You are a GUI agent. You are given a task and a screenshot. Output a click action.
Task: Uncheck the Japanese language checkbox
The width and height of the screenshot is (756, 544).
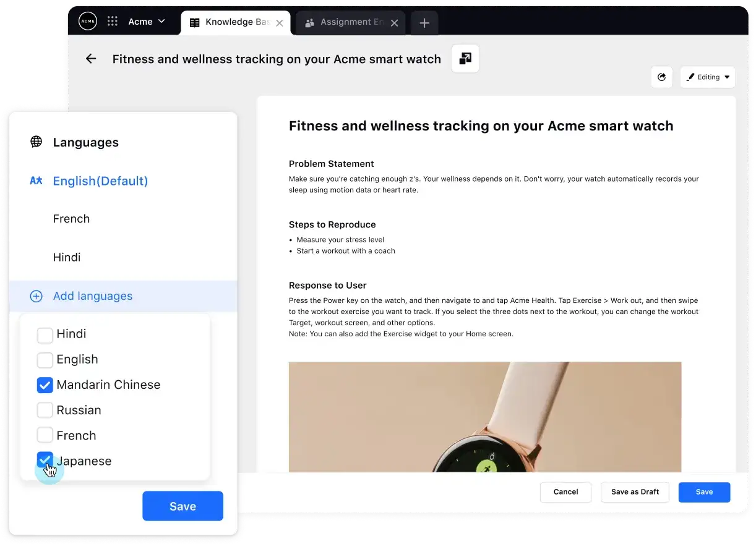tap(45, 460)
